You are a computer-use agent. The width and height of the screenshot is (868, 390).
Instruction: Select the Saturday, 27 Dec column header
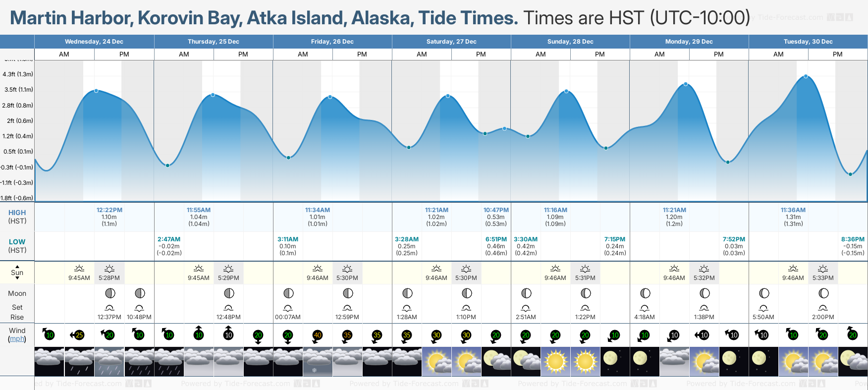[x=451, y=42]
